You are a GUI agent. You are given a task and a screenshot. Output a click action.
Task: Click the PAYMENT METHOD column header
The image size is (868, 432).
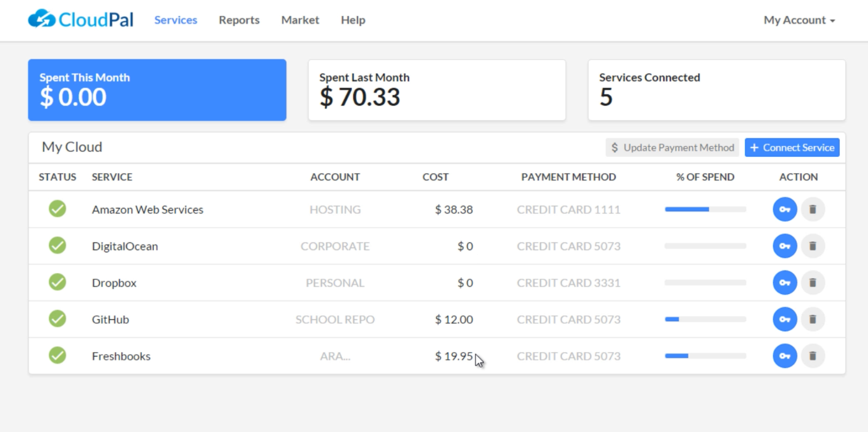[568, 177]
